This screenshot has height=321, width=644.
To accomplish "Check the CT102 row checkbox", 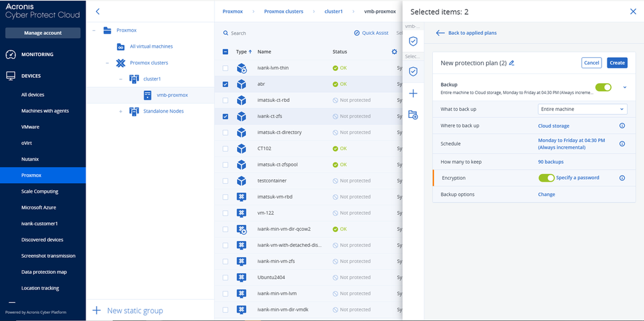I will pyautogui.click(x=225, y=148).
